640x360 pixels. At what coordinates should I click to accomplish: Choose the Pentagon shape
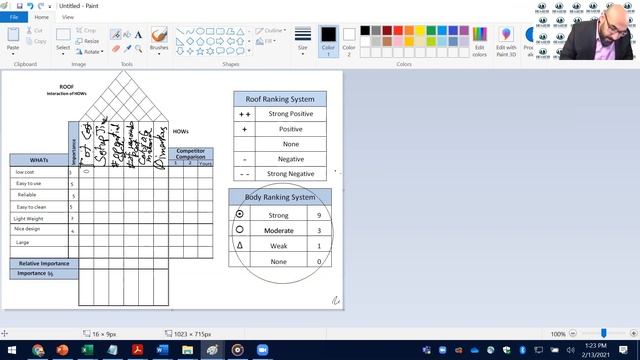coord(200,41)
